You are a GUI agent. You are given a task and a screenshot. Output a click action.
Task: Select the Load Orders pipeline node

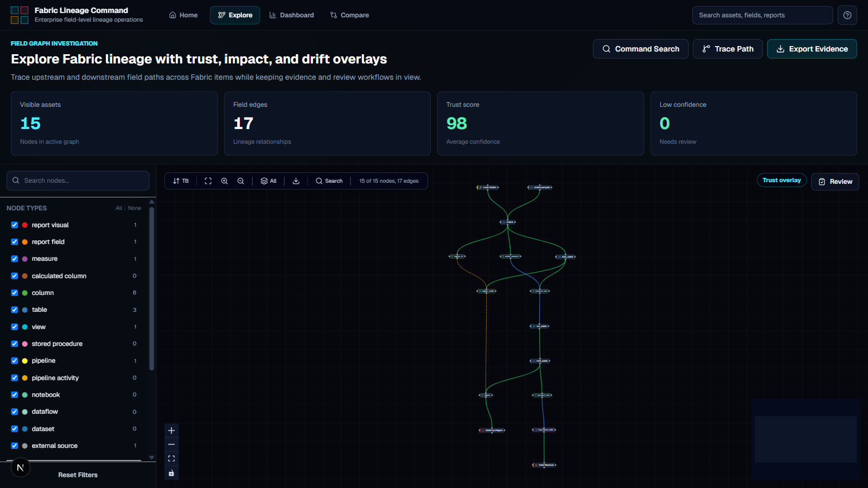coord(488,188)
